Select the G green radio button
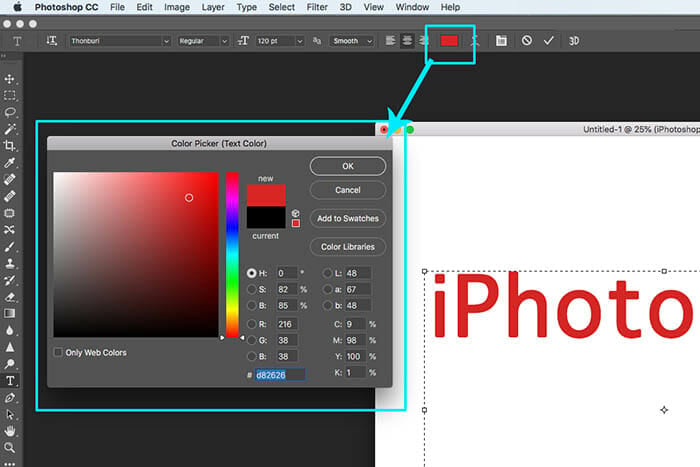Image resolution: width=700 pixels, height=467 pixels. tap(251, 340)
